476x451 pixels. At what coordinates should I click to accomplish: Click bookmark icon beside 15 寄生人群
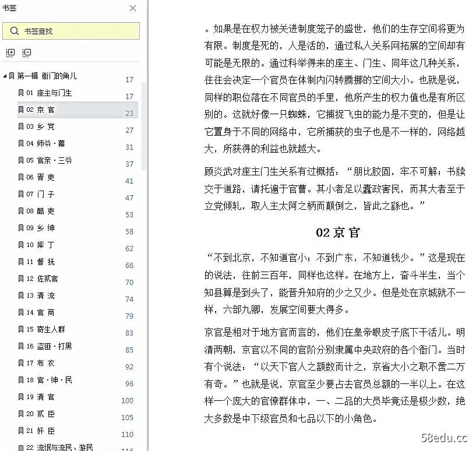point(21,330)
